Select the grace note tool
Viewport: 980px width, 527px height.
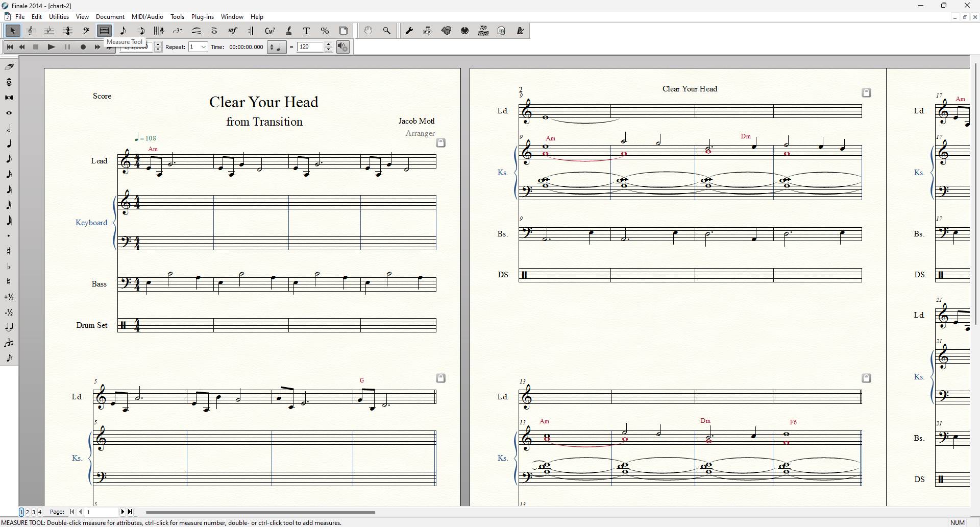[x=9, y=358]
